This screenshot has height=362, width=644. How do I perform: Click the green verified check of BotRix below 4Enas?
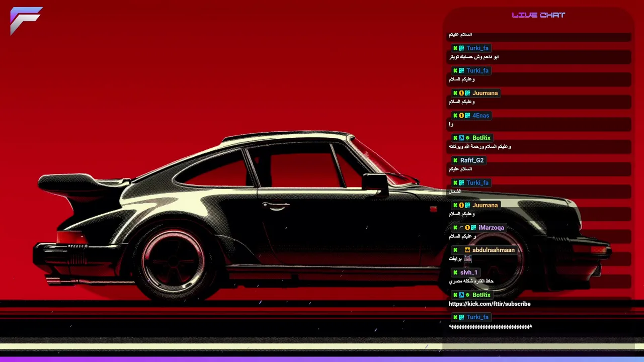coord(467,138)
